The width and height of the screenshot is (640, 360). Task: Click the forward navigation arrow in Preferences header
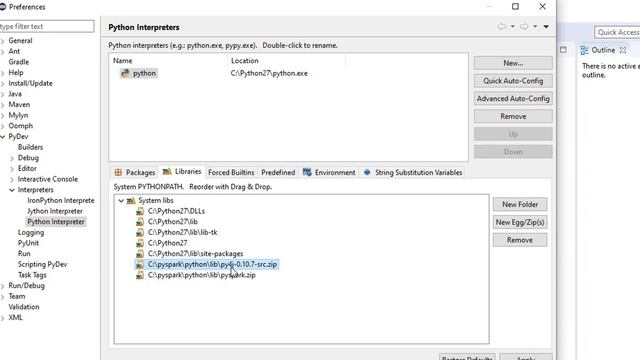[524, 27]
